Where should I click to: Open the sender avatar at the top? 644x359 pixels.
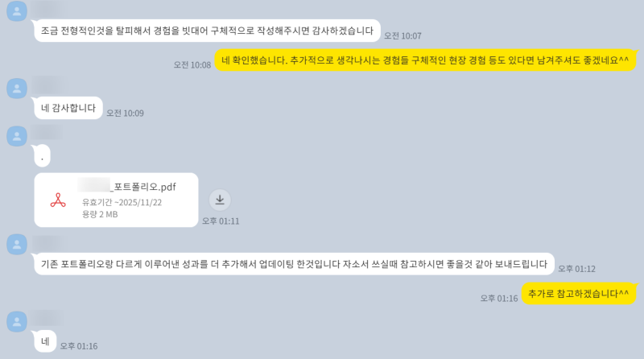click(17, 11)
